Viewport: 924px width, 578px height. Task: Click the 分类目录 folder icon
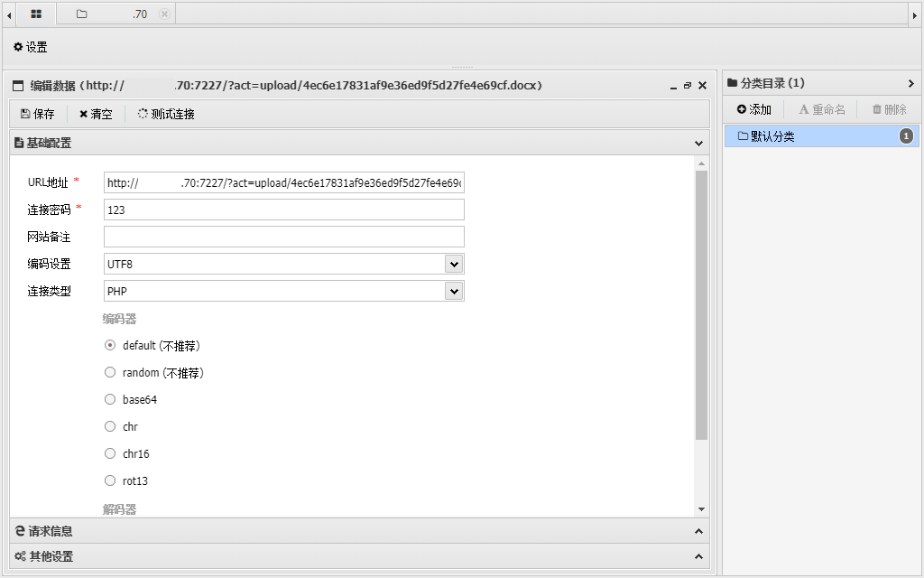(x=733, y=82)
